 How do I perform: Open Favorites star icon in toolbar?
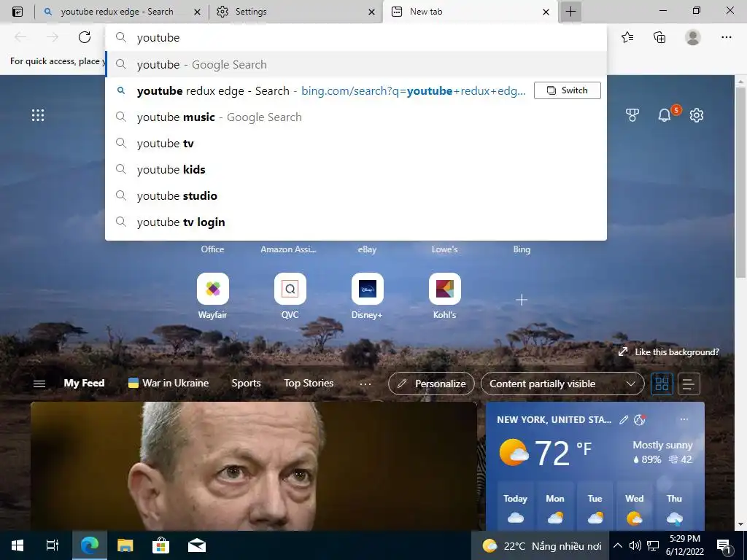coord(627,37)
